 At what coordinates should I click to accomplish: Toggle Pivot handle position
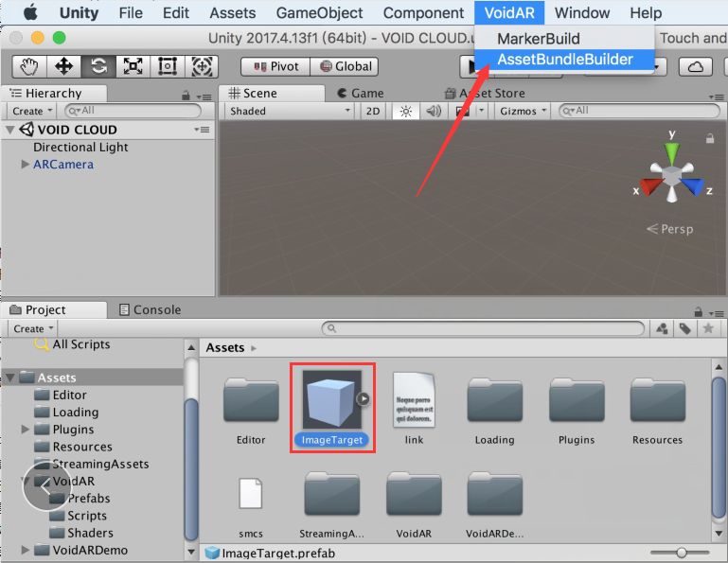coord(275,66)
